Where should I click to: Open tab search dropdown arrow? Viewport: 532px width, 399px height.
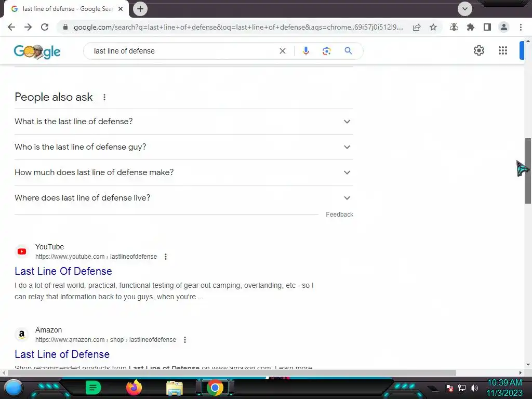click(x=465, y=9)
